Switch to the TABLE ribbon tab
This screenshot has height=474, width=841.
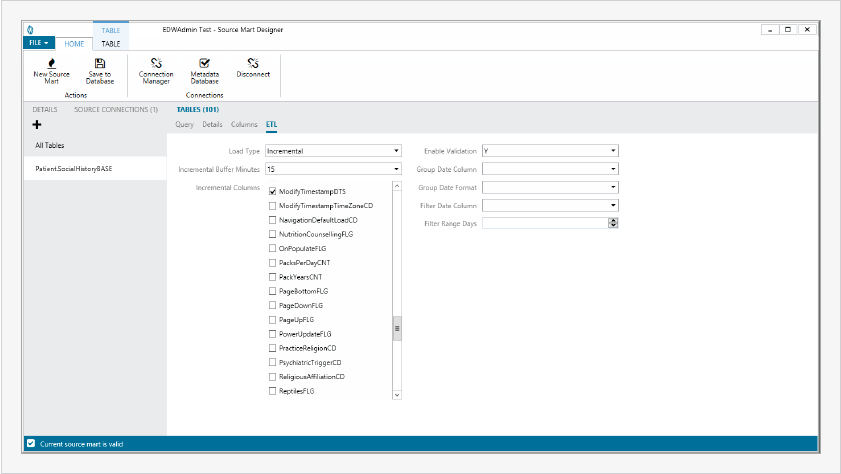click(x=110, y=43)
